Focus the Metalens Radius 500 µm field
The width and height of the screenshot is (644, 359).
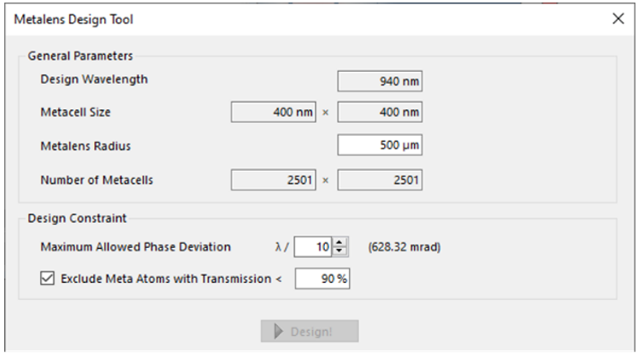click(380, 144)
